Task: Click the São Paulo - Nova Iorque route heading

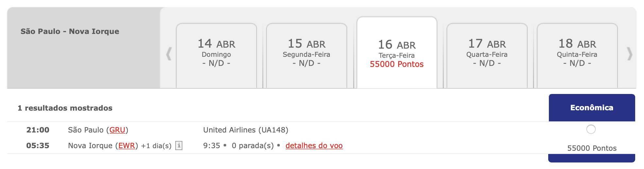Action: [x=70, y=31]
